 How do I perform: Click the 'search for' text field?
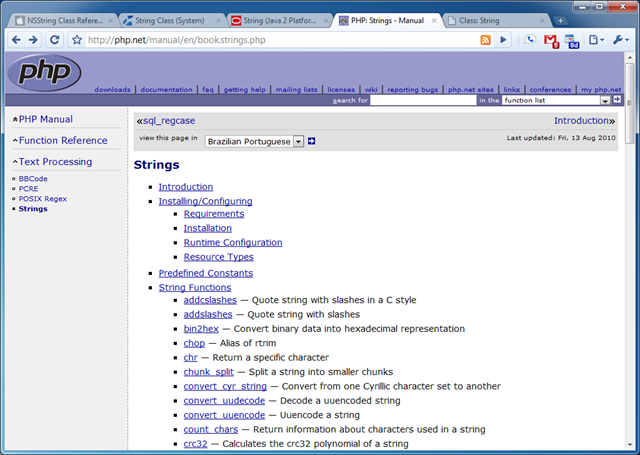point(423,100)
